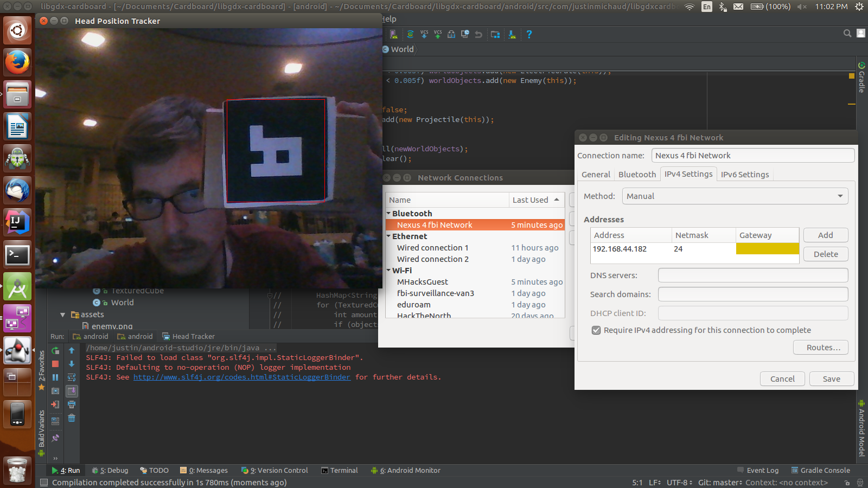Sort connections by Last Used column
Screen dimensions: 868x488
click(x=537, y=200)
